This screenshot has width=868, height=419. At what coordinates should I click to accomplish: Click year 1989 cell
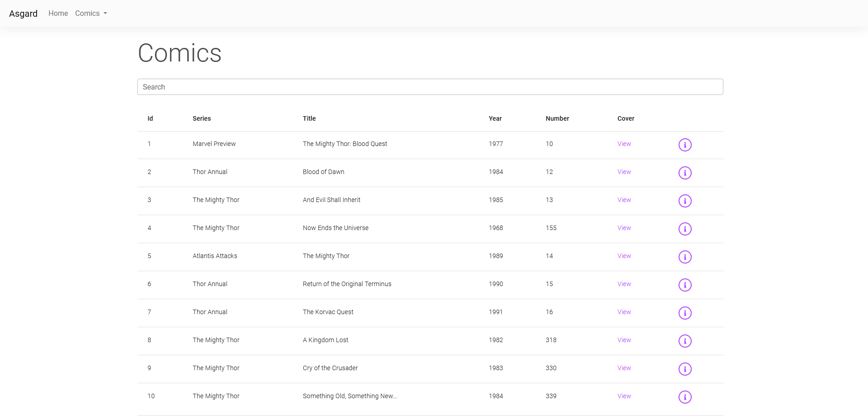(495, 256)
